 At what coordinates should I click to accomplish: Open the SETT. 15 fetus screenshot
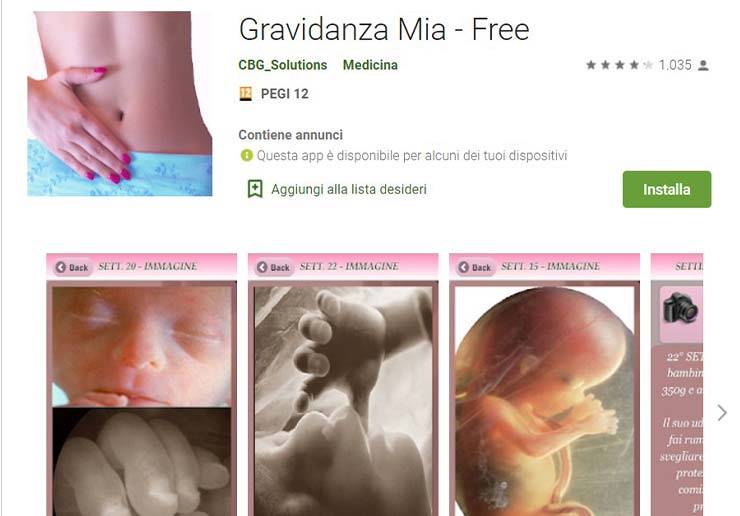tap(545, 385)
